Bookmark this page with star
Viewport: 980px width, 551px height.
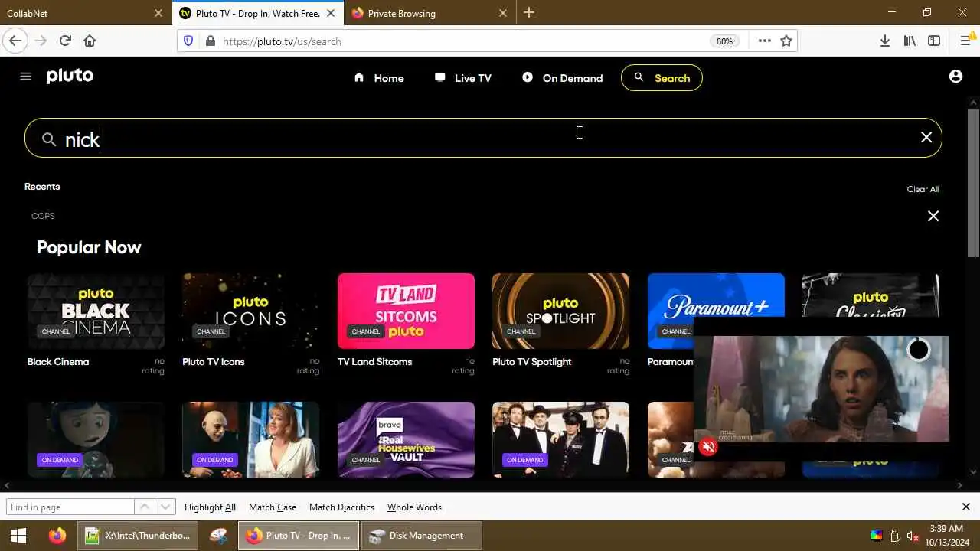[786, 41]
